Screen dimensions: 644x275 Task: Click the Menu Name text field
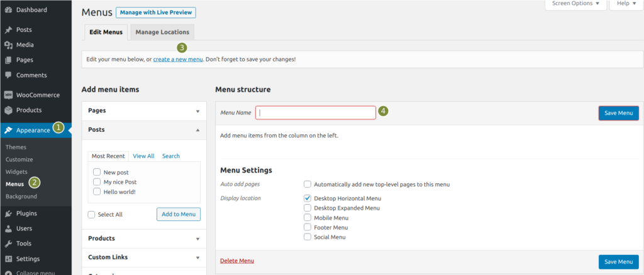click(316, 112)
